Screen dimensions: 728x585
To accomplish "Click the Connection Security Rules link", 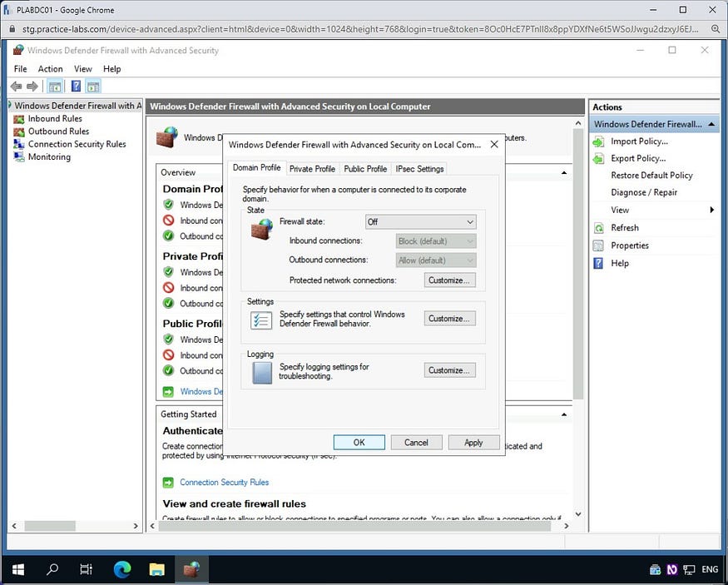I will coord(225,483).
